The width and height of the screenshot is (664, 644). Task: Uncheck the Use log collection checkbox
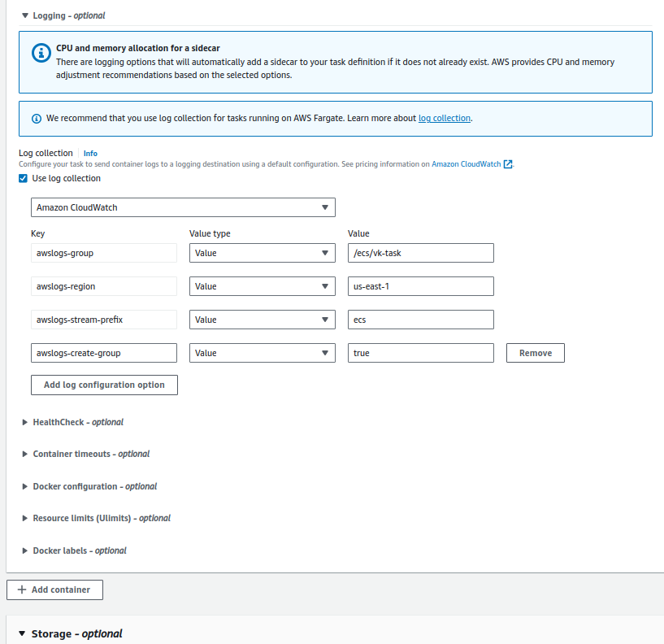(x=23, y=178)
